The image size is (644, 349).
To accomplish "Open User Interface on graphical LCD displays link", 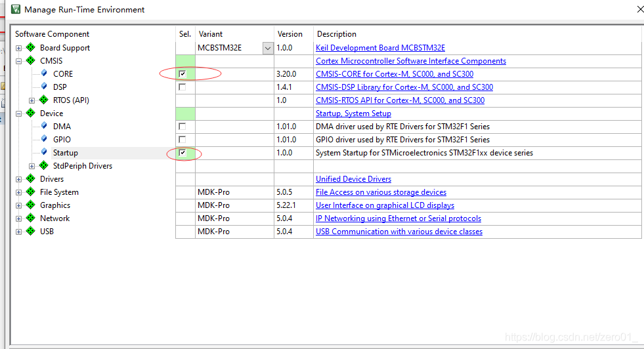I will click(x=385, y=205).
